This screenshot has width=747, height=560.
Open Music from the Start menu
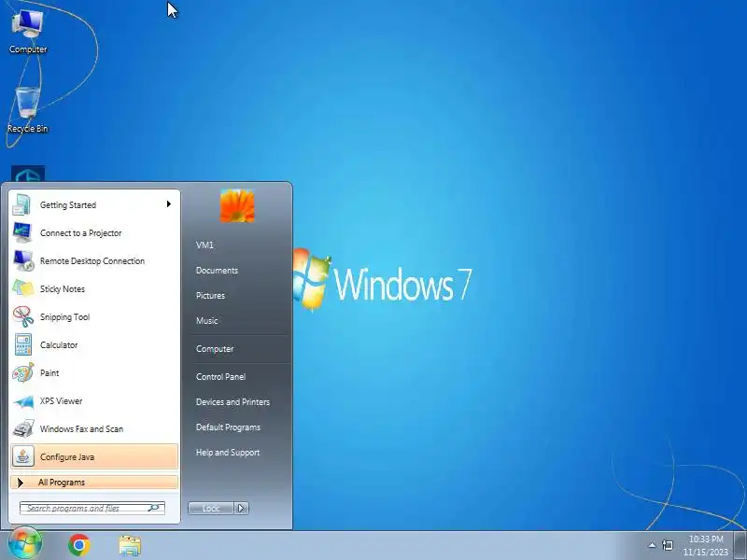[206, 321]
